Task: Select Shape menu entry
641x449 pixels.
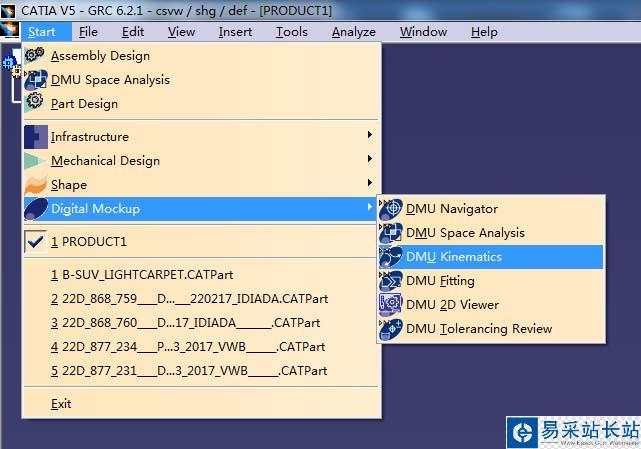Action: (x=202, y=185)
